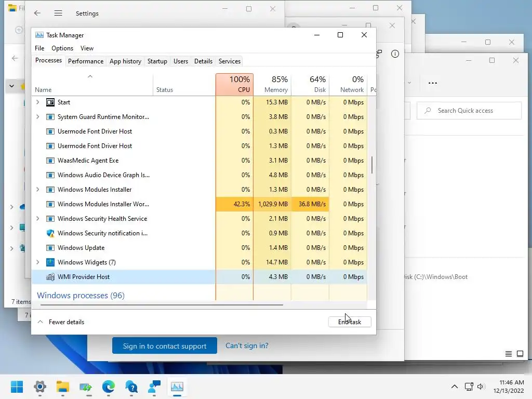Open Settings from the taskbar
Screen dimensions: 532x399
(39, 387)
